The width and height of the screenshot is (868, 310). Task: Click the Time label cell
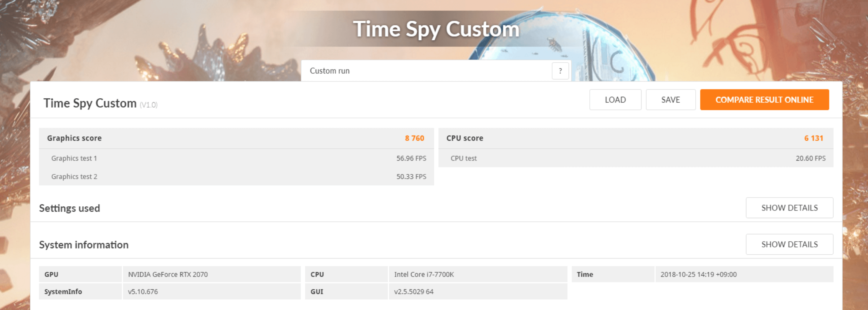click(x=613, y=274)
